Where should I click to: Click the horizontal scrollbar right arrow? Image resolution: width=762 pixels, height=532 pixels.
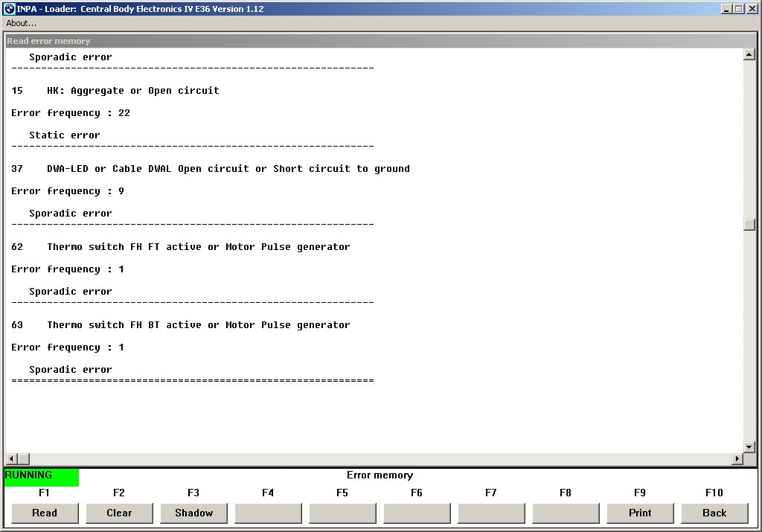(x=737, y=459)
